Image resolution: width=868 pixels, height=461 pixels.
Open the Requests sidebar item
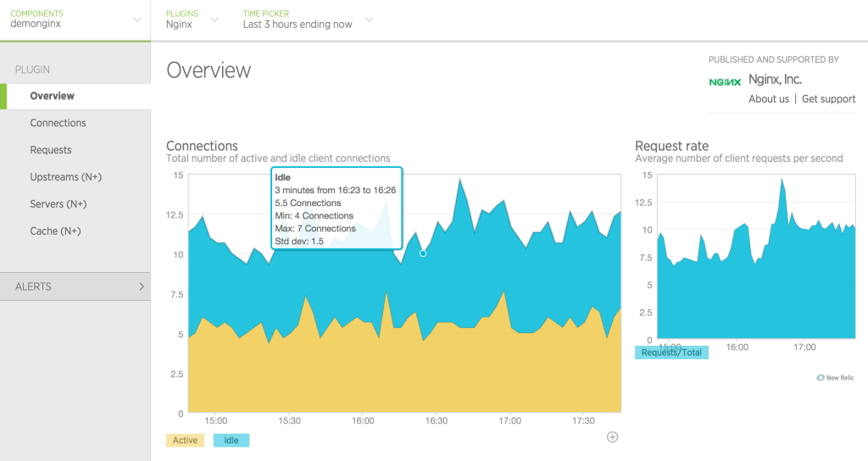click(51, 150)
